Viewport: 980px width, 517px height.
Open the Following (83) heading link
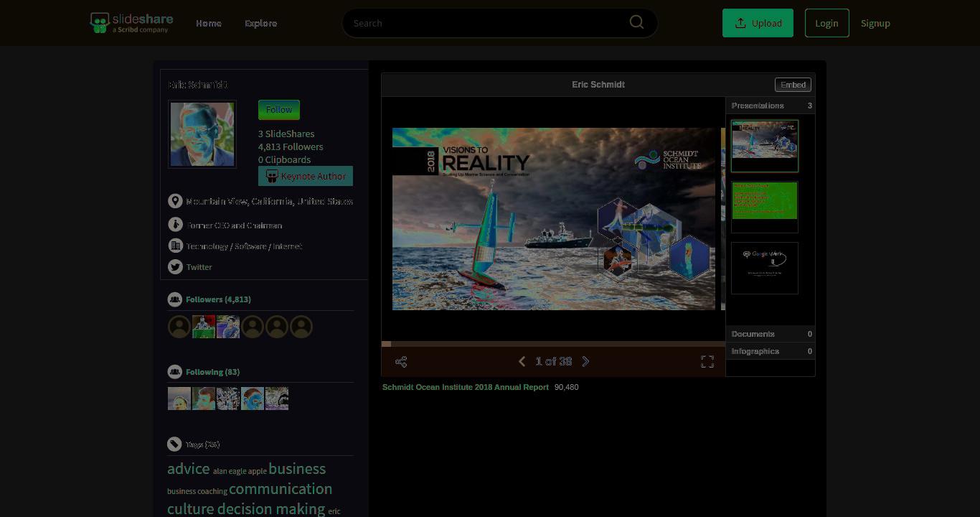tap(212, 372)
